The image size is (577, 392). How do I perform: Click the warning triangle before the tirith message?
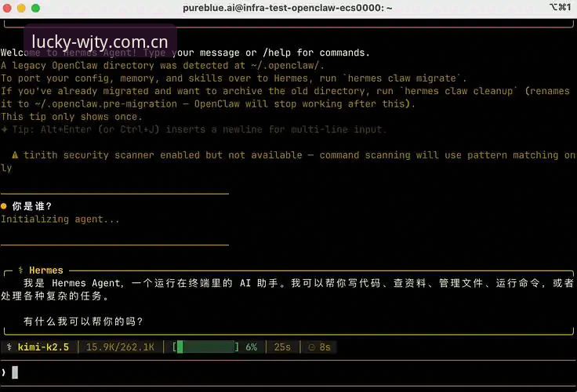(x=15, y=155)
